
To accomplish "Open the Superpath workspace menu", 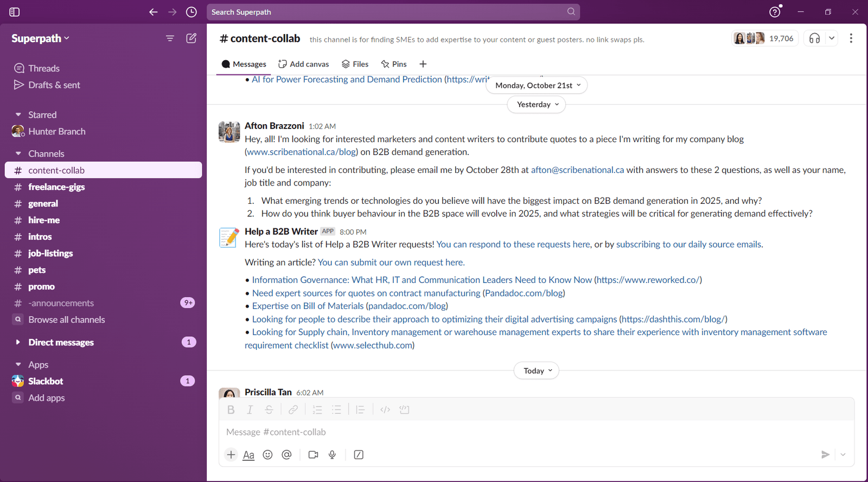I will pos(40,38).
